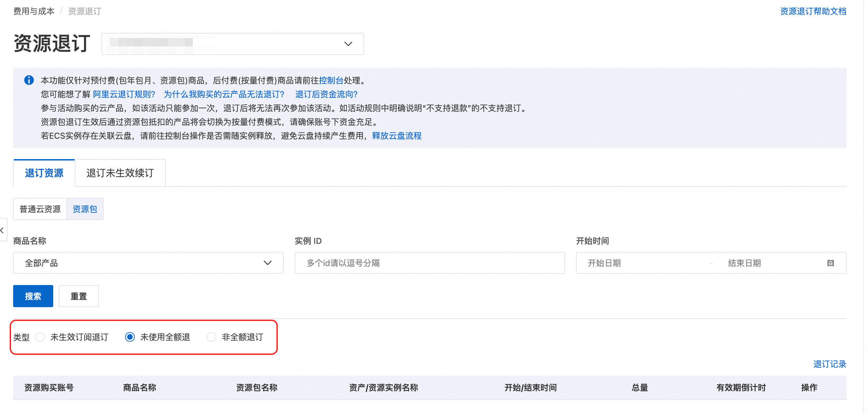Open 资源退订帮助文档 link
The image size is (868, 413).
(813, 11)
